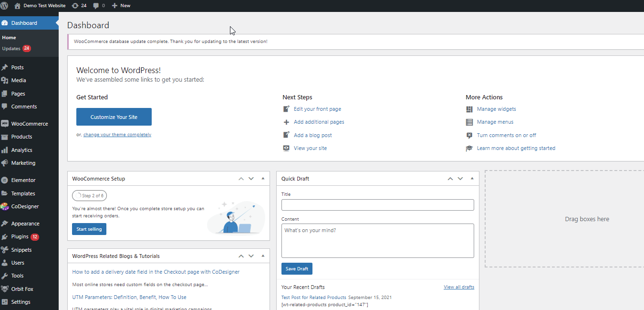Image resolution: width=644 pixels, height=310 pixels.
Task: Open Test Post for Related Products draft
Action: (314, 297)
